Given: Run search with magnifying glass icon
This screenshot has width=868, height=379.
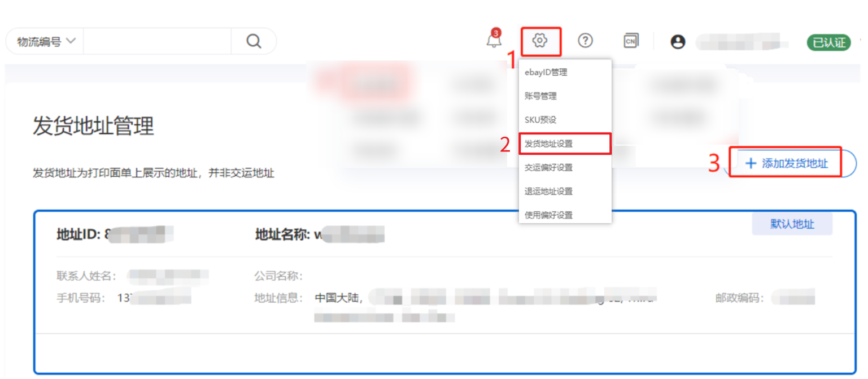Looking at the screenshot, I should coord(254,41).
